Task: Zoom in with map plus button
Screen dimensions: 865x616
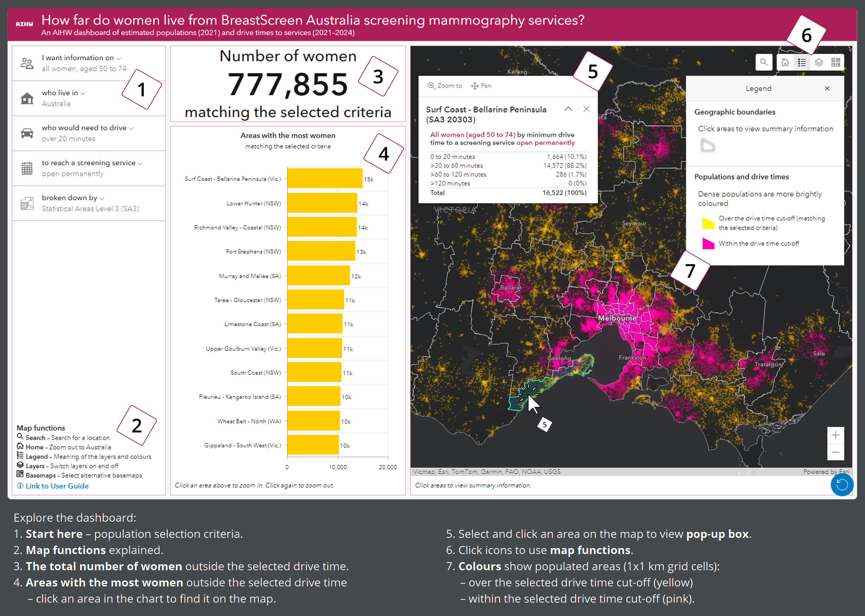Action: point(835,435)
